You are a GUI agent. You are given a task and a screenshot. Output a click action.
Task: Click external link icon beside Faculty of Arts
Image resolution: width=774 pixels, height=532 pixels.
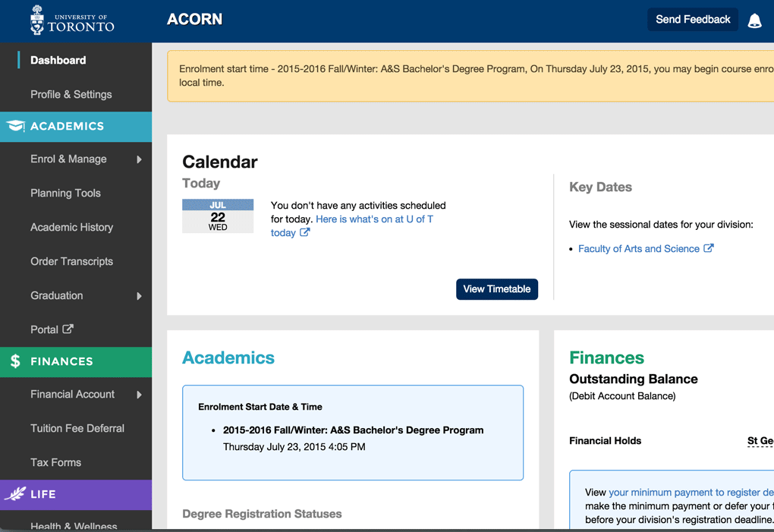point(708,248)
